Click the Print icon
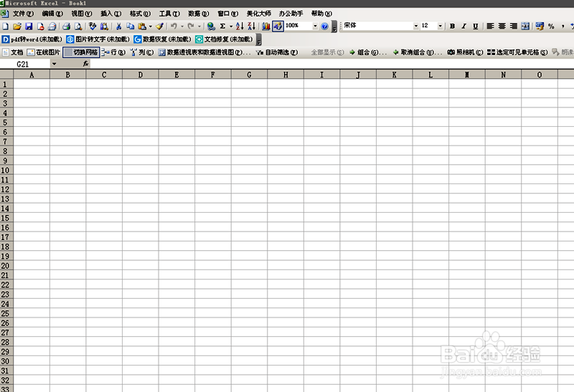Screen dimensions: 574x392 pyautogui.click(x=66, y=27)
